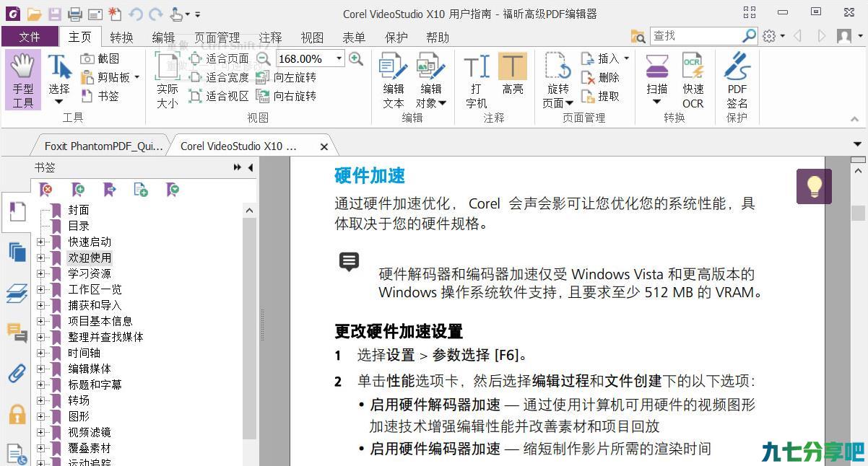Image resolution: width=868 pixels, height=466 pixels.
Task: Expand the 学习资源 bookmark node
Action: click(x=41, y=273)
